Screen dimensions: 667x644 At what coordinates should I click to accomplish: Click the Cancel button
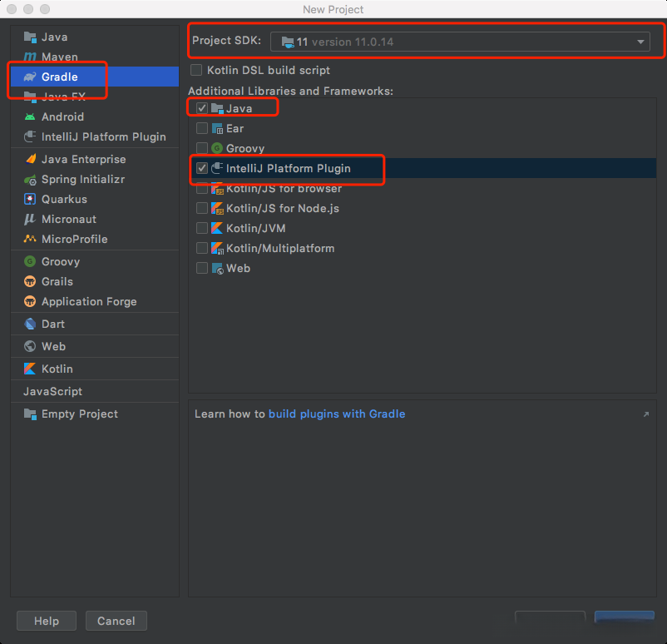click(x=116, y=621)
